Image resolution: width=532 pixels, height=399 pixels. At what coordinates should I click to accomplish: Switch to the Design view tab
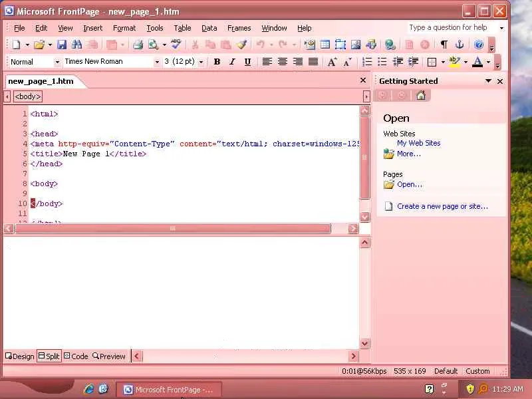pyautogui.click(x=20, y=356)
